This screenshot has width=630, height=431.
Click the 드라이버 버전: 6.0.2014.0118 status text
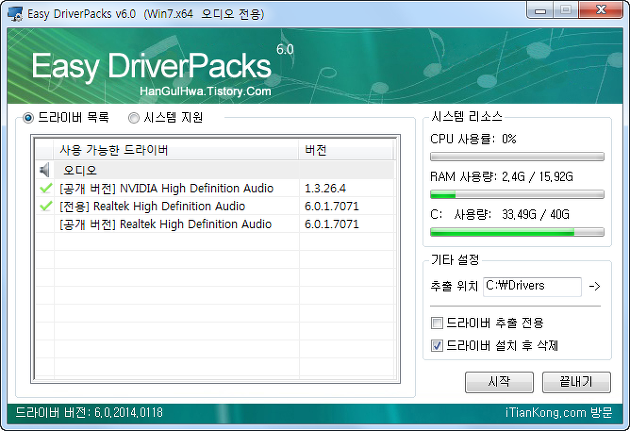[89, 413]
